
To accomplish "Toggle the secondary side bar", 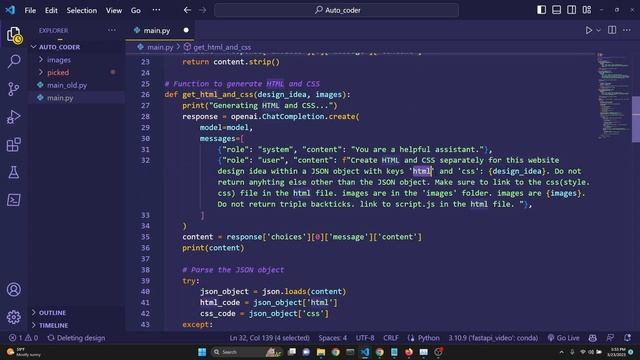I will (x=571, y=10).
